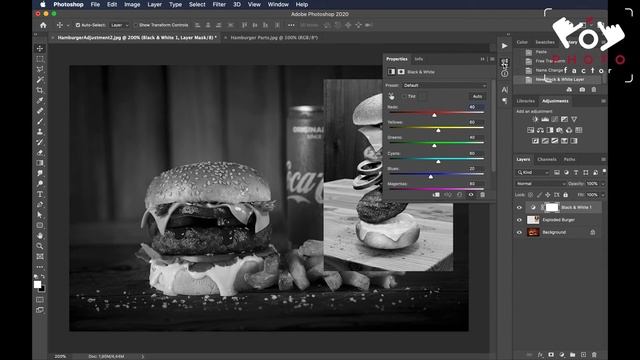The height and width of the screenshot is (360, 640).
Task: Hide the Exploded Burger layer
Action: pos(519,220)
